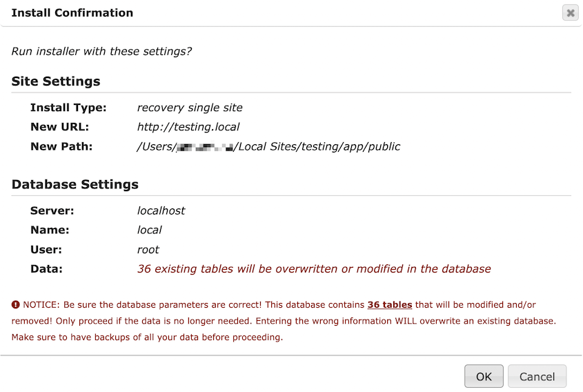Select the New Path value ending in app/public
The height and width of the screenshot is (392, 583).
[268, 146]
